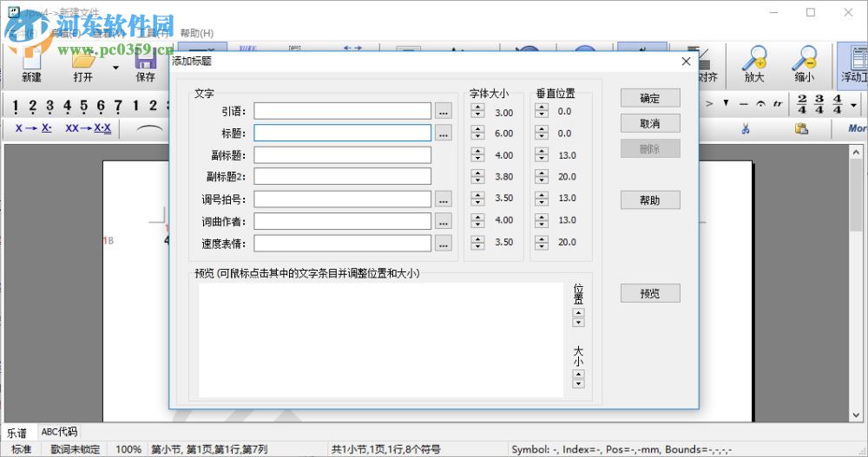Adjust font size stepper showing 3.00
The width and height of the screenshot is (868, 457).
pos(477,111)
